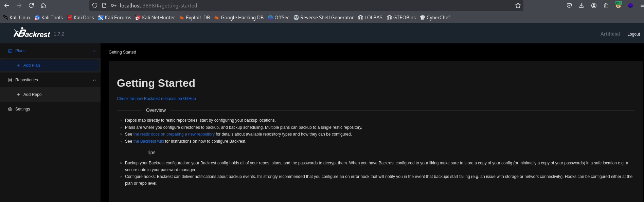This screenshot has height=202, width=644.
Task: Open the browser downloads icon
Action: (582, 5)
